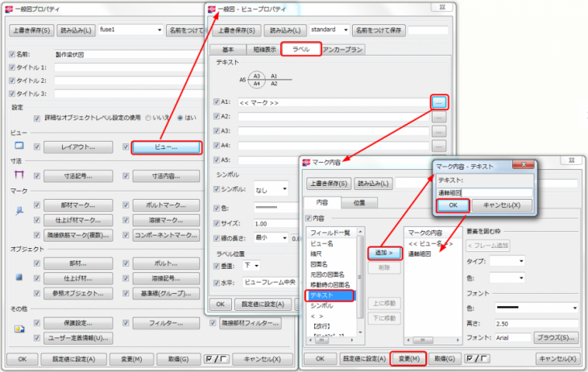Open the A4 label browse (...) button

click(439, 146)
